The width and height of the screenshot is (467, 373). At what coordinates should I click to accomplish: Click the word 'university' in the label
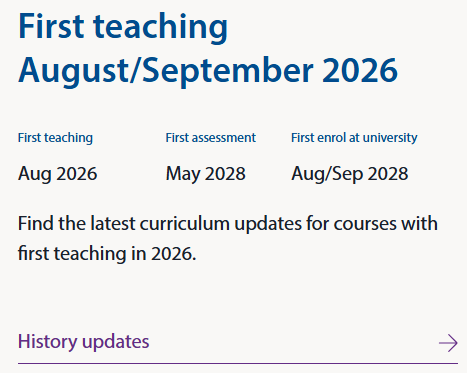click(390, 138)
